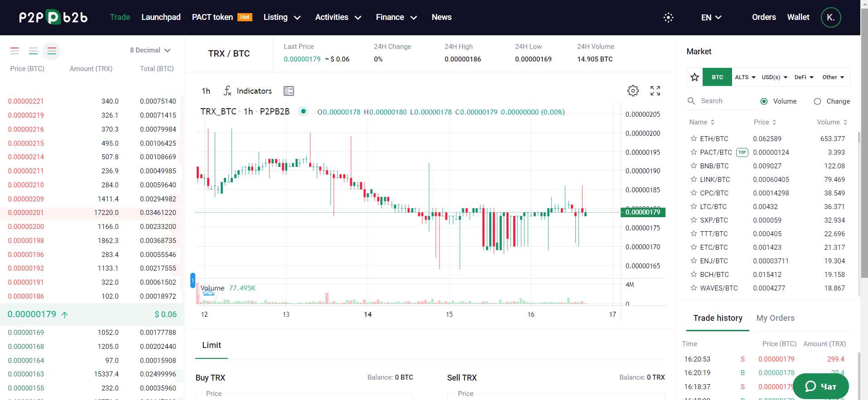This screenshot has height=400, width=868.
Task: Open chart Indicators function icon
Action: [227, 91]
